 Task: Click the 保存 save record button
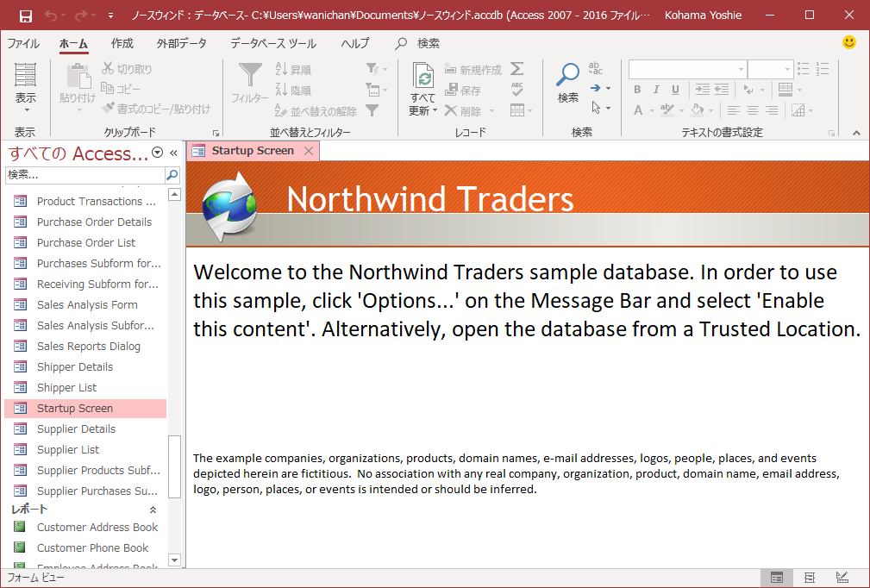pos(463,90)
